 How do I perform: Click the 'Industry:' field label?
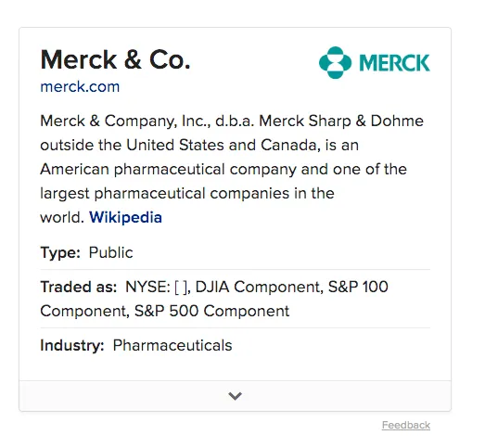click(x=72, y=345)
